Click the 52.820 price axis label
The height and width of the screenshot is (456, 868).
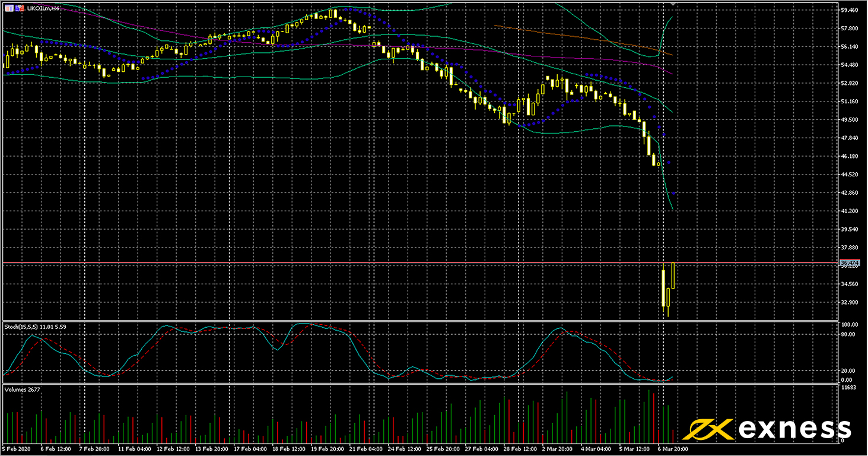point(850,84)
